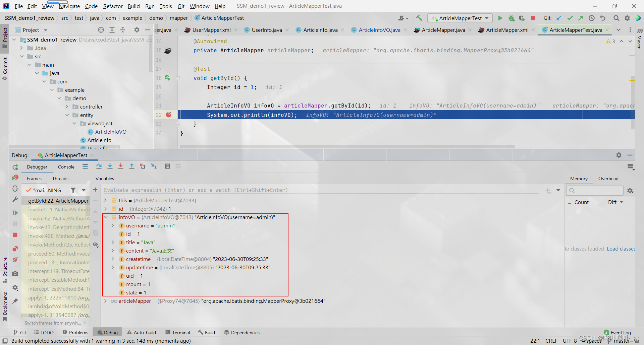Open the Navigate menu
Image resolution: width=644 pixels, height=345 pixels.
pyautogui.click(x=69, y=6)
